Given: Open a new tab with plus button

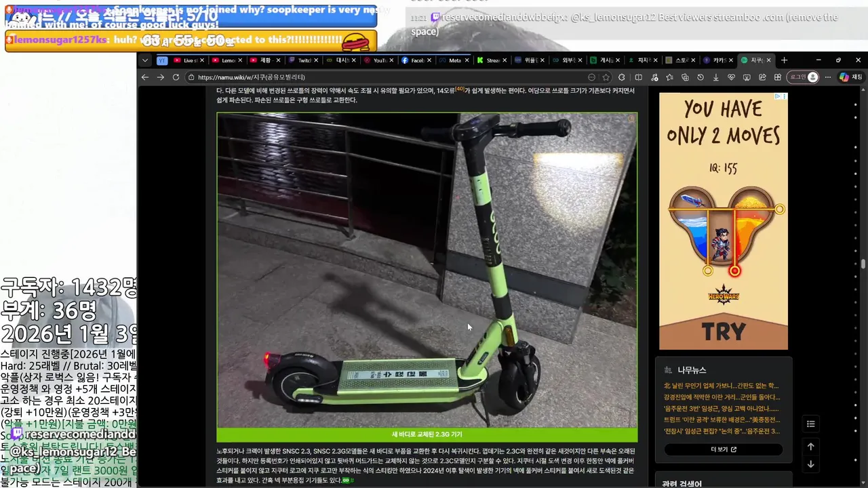Looking at the screenshot, I should pos(784,60).
